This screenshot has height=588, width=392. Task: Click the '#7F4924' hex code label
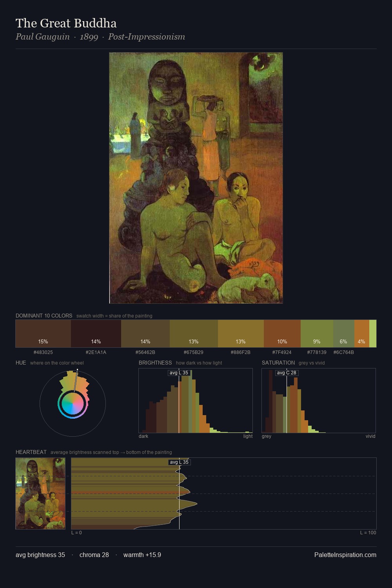[282, 352]
